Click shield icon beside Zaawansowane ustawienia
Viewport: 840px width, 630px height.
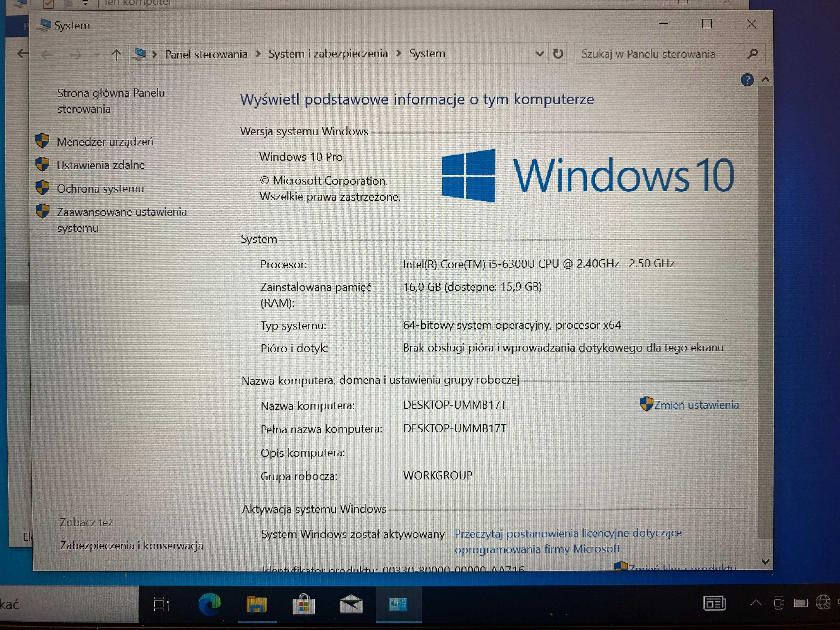click(x=42, y=211)
